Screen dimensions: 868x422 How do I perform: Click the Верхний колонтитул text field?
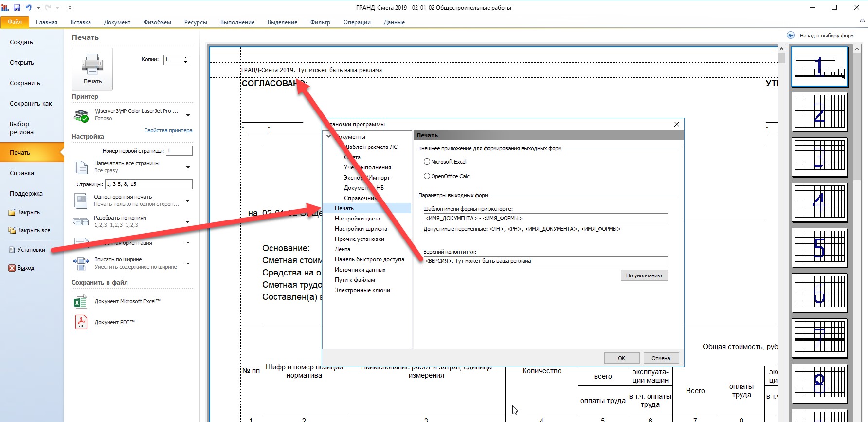pyautogui.click(x=545, y=261)
